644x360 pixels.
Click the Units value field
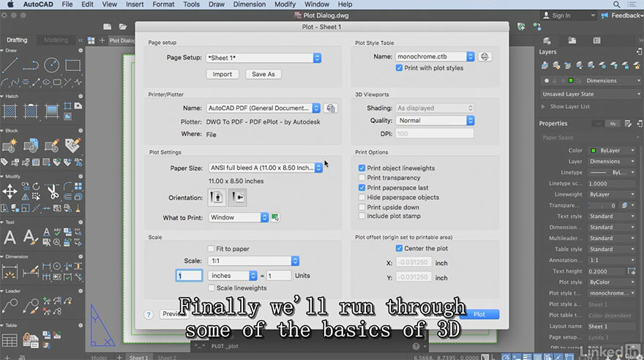point(279,276)
